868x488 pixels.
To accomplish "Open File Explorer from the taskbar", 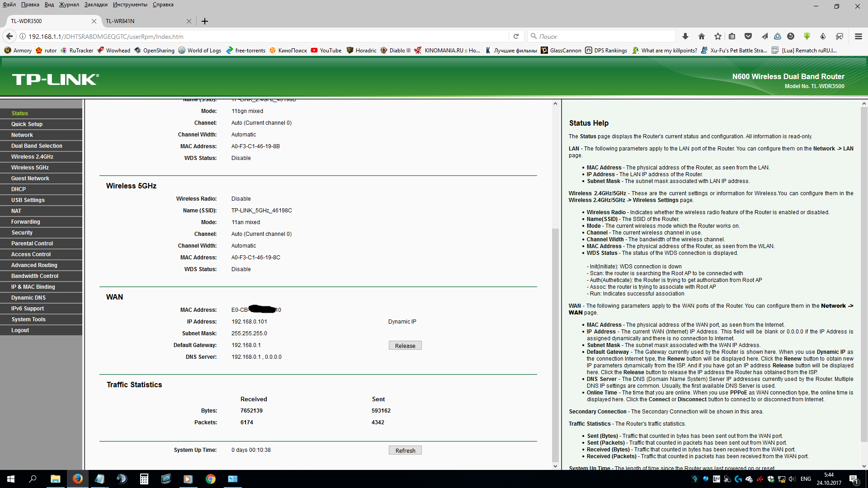I will pos(55,479).
